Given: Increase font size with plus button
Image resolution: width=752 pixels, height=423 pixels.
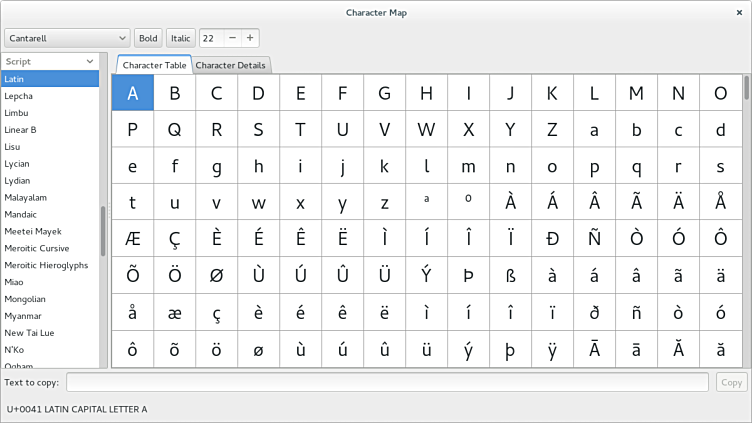Looking at the screenshot, I should coord(250,38).
